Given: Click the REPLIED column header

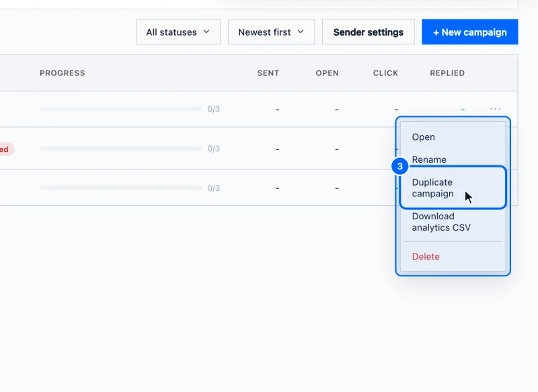Looking at the screenshot, I should point(447,73).
